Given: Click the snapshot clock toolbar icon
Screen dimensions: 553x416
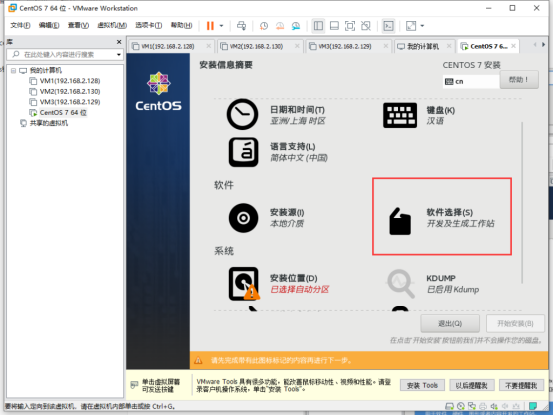Looking at the screenshot, I should pyautogui.click(x=264, y=26).
